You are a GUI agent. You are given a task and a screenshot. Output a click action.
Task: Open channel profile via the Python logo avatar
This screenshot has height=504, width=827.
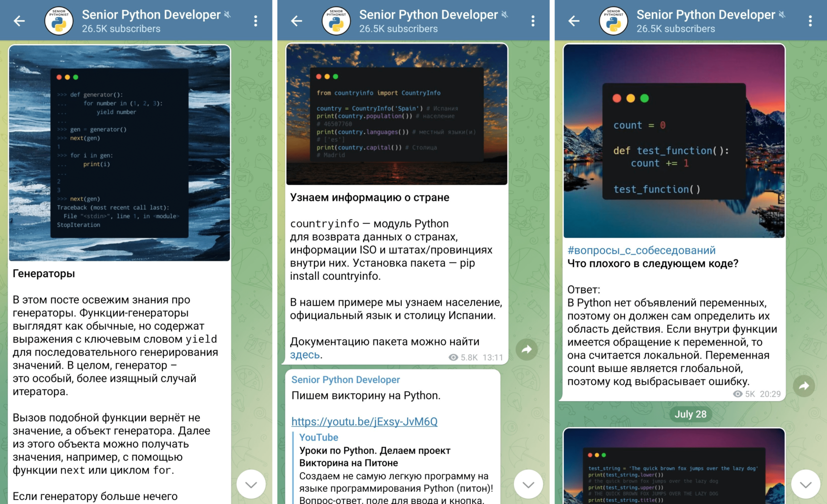point(59,20)
